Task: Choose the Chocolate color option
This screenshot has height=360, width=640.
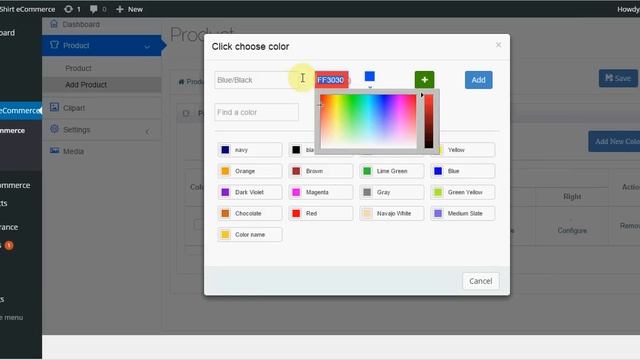Action: coord(250,213)
